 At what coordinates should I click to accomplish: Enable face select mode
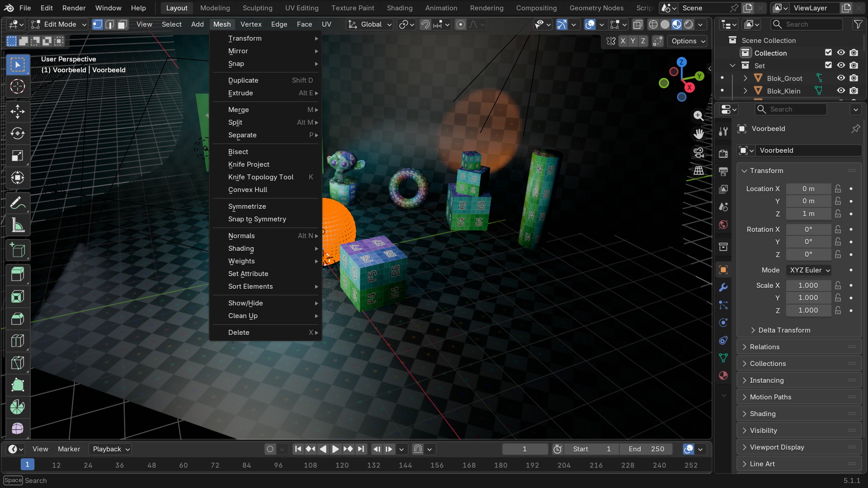pos(122,24)
